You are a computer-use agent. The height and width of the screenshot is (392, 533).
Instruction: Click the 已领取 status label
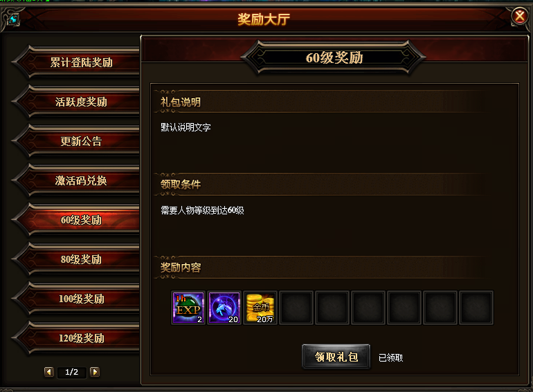click(x=390, y=357)
